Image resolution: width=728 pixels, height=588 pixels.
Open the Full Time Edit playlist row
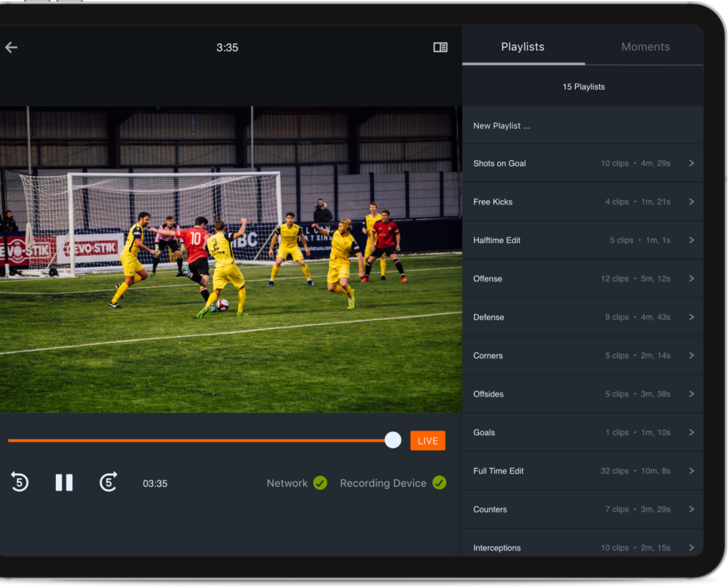click(x=582, y=471)
